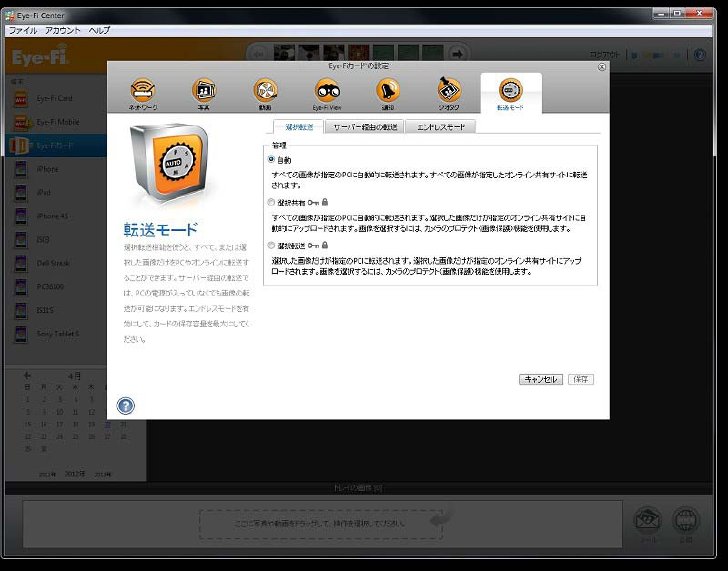Open the ヘルプ menu
The image size is (728, 571).
[99, 31]
